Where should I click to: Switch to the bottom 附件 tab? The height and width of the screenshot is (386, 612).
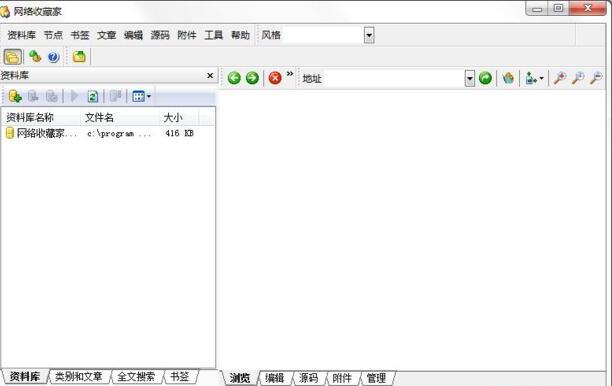click(342, 378)
